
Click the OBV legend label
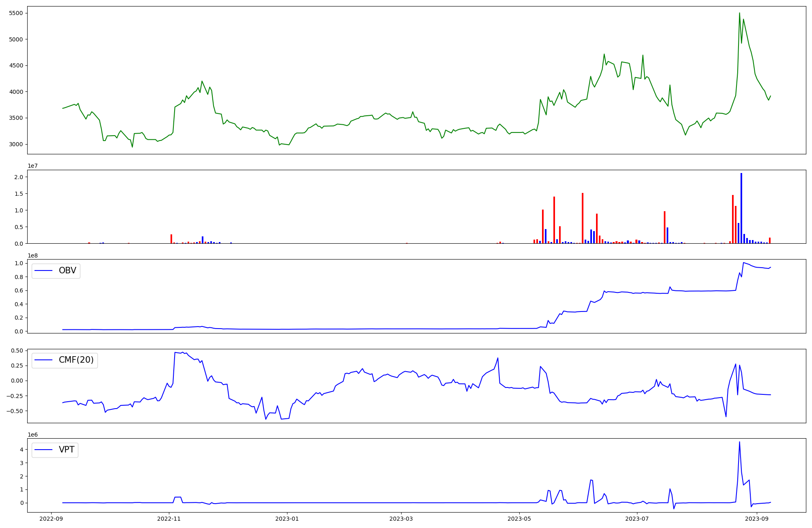67,270
